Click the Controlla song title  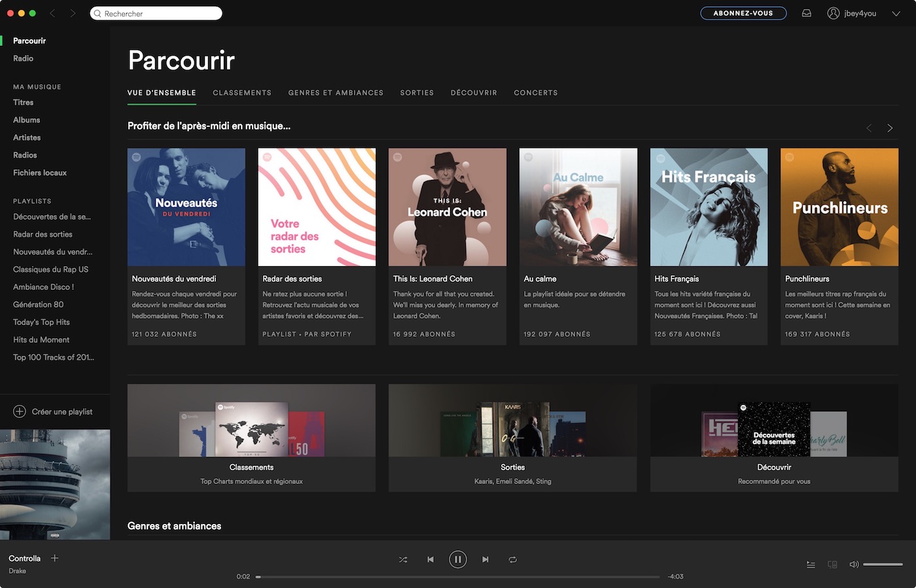[24, 559]
